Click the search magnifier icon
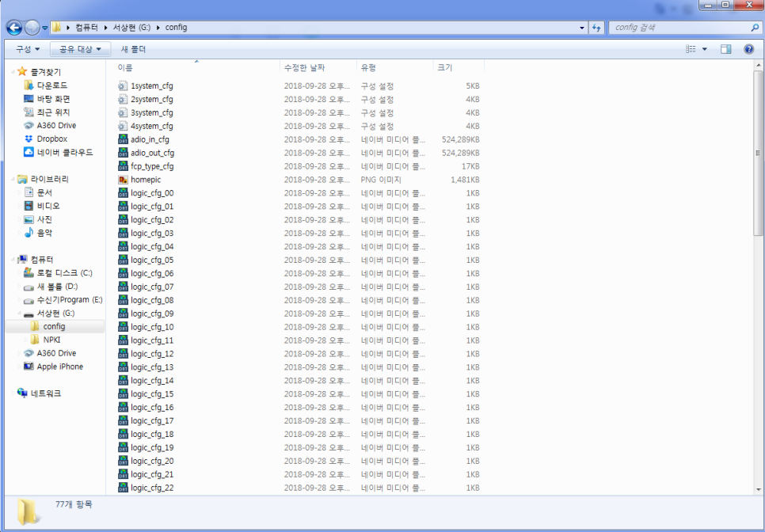This screenshot has height=532, width=765. coord(755,28)
